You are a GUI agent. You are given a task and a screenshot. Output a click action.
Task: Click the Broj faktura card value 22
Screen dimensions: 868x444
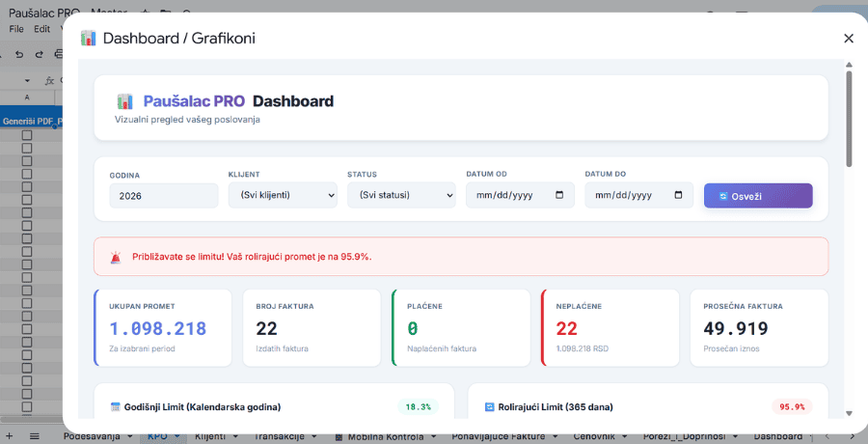tap(266, 328)
